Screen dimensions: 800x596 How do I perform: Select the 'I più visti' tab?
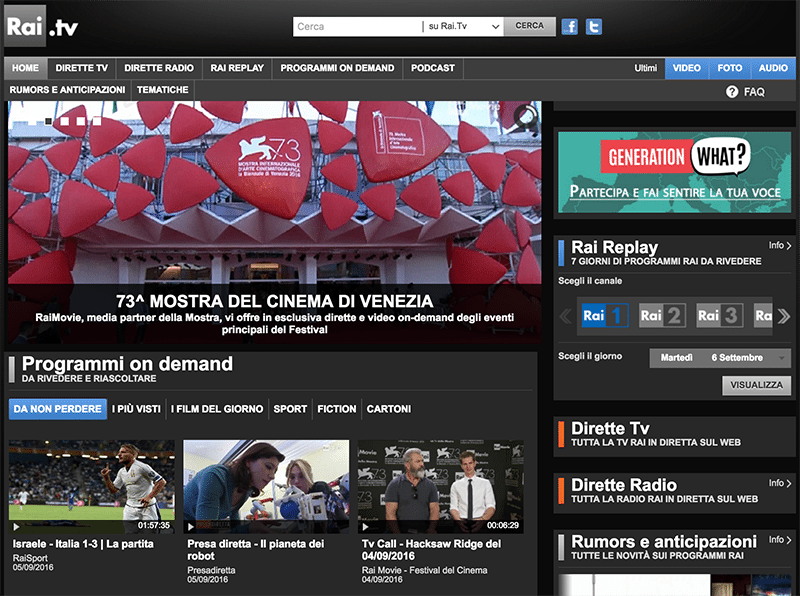138,409
